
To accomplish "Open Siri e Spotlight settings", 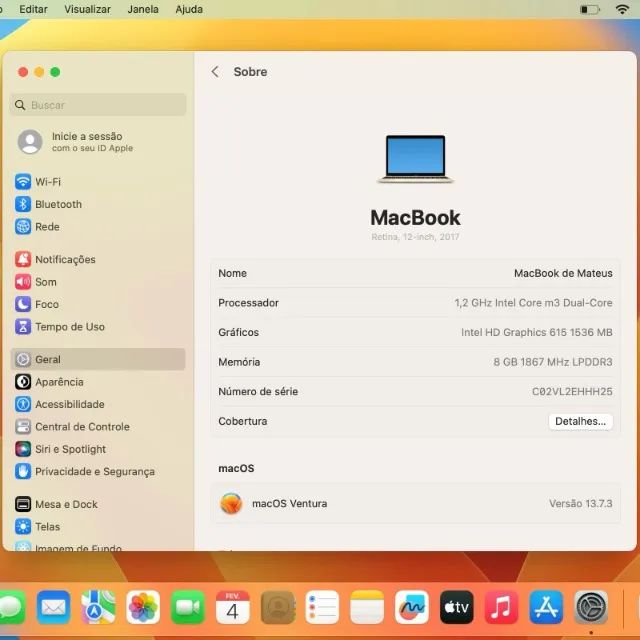I will point(60,449).
